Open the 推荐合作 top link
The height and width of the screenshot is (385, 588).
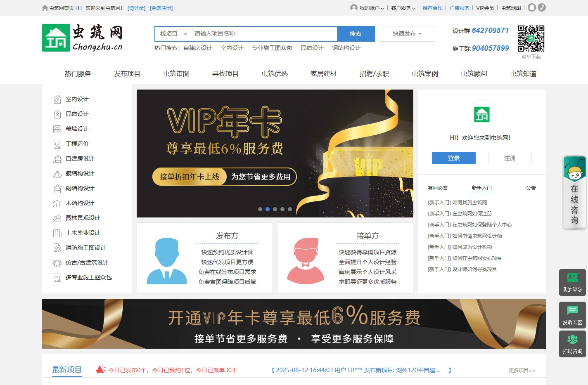(432, 8)
